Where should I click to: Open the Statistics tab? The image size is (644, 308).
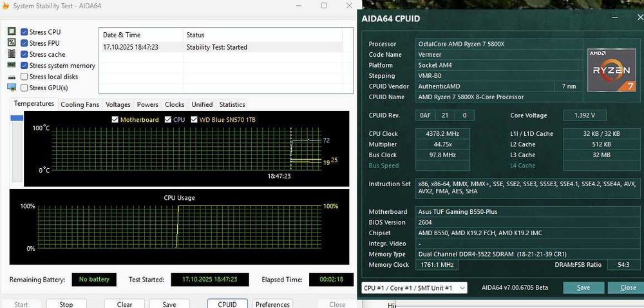point(232,104)
